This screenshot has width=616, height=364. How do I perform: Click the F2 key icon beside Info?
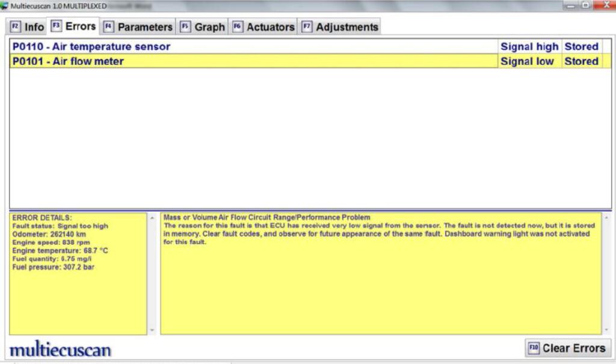(x=15, y=26)
